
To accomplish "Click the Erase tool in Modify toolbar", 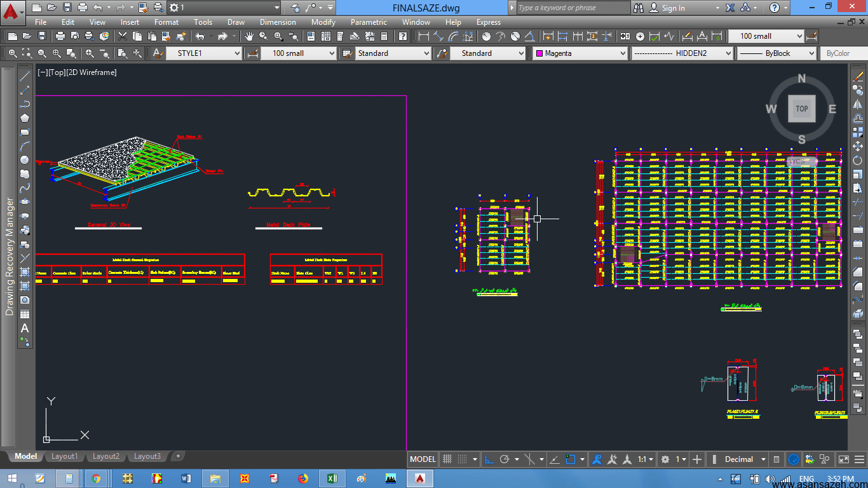I will pyautogui.click(x=859, y=76).
